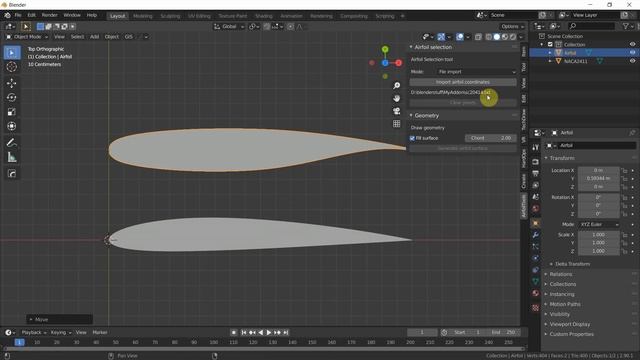
Task: Open the File menu
Action: pyautogui.click(x=18, y=15)
